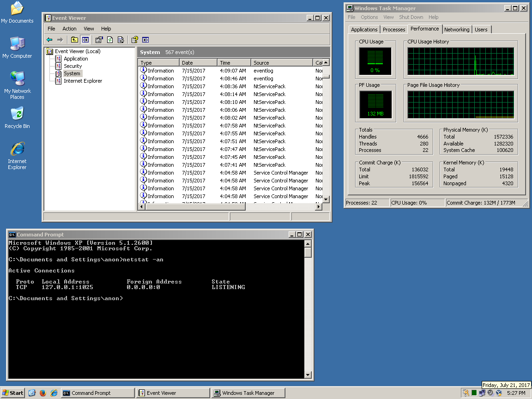The image size is (532, 399).
Task: Open the Action menu in Event Viewer
Action: point(69,29)
